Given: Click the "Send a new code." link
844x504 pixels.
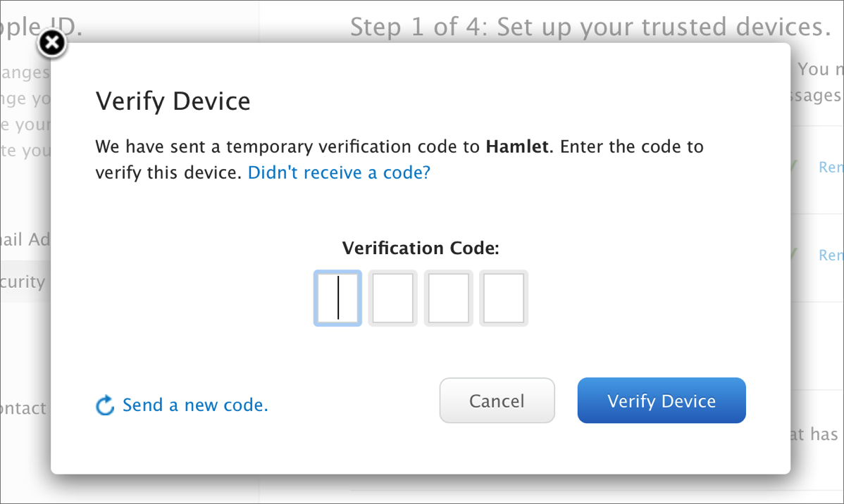Looking at the screenshot, I should pyautogui.click(x=195, y=405).
